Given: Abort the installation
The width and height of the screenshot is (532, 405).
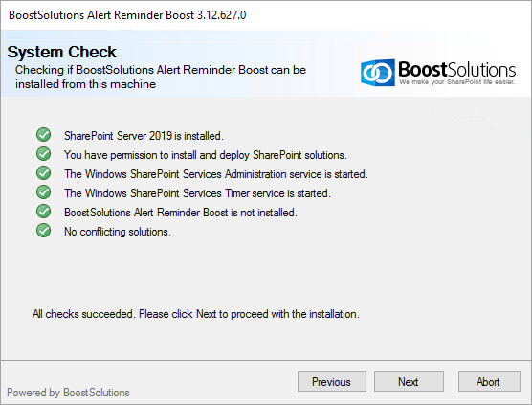Looking at the screenshot, I should 489,382.
